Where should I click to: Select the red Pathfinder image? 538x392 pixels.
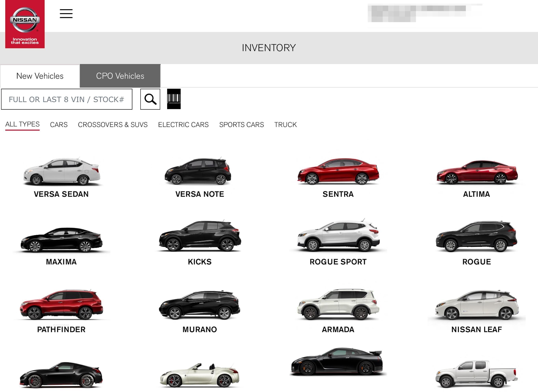coord(61,304)
